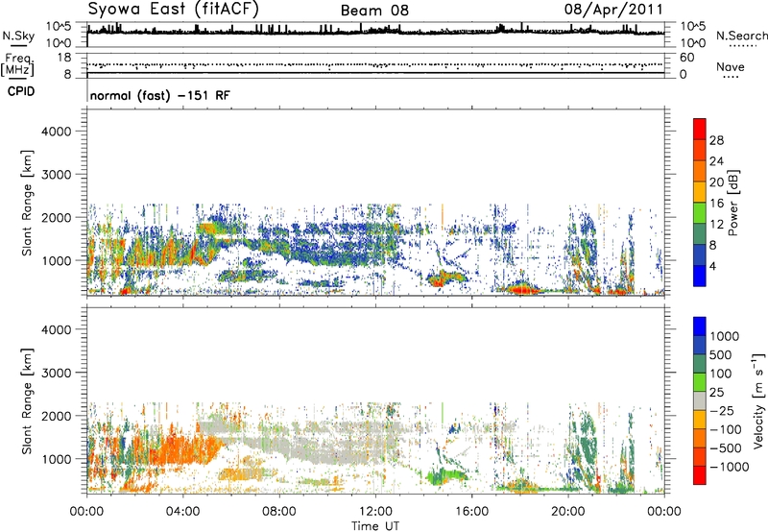The width and height of the screenshot is (768, 532).
Task: Click the 'CPID' row label
Action: (x=21, y=91)
